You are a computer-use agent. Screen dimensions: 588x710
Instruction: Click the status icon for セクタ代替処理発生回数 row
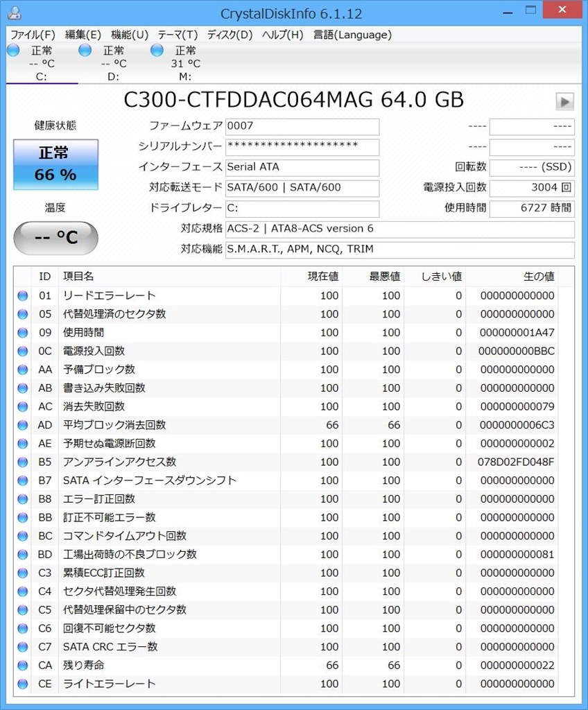click(x=23, y=591)
